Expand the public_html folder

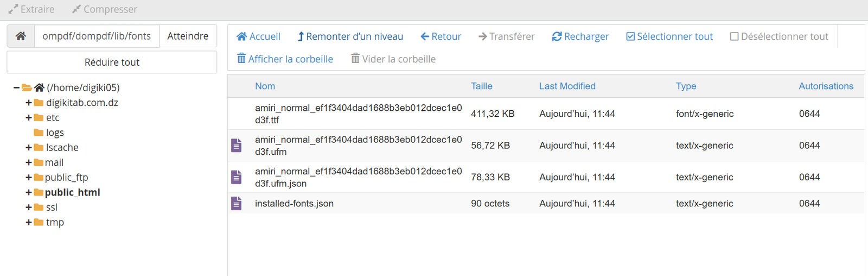pos(28,192)
